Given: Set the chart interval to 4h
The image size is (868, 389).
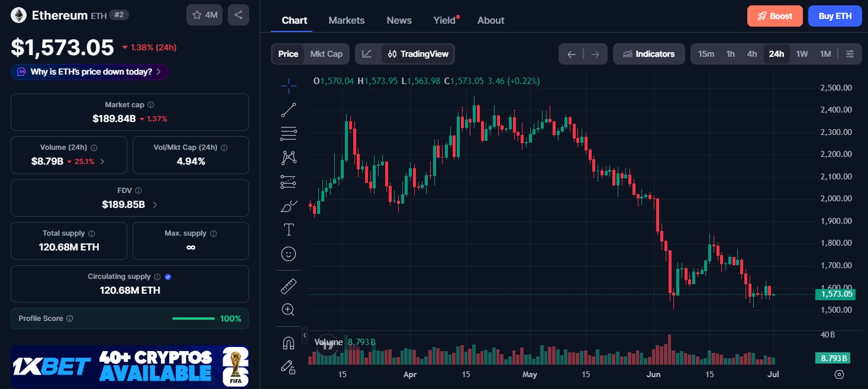Looking at the screenshot, I should (x=752, y=54).
